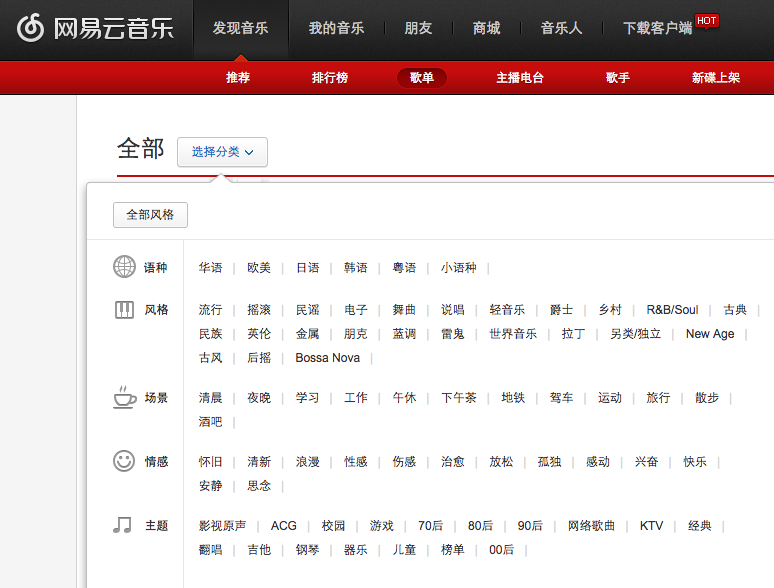This screenshot has width=774, height=588.
Task: Select the 新碟上架 sub-tab
Action: tap(716, 78)
